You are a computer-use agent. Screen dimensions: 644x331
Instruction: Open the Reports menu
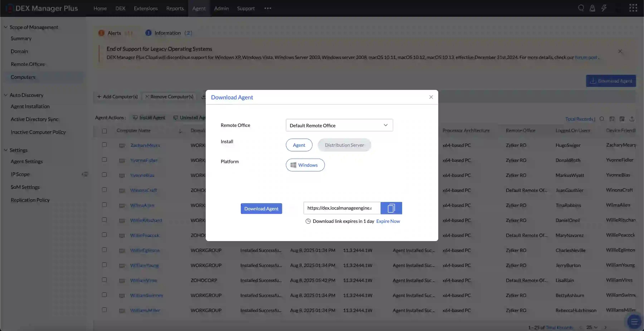click(x=175, y=8)
